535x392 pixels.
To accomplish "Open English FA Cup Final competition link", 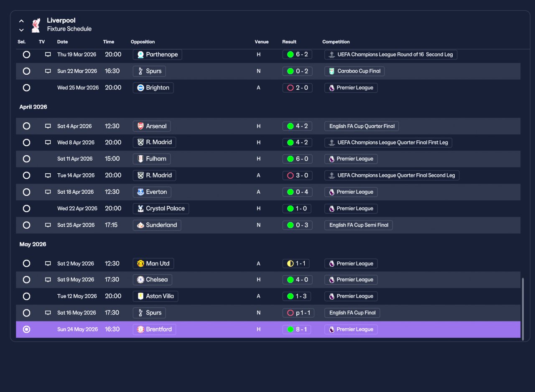I will pyautogui.click(x=352, y=313).
